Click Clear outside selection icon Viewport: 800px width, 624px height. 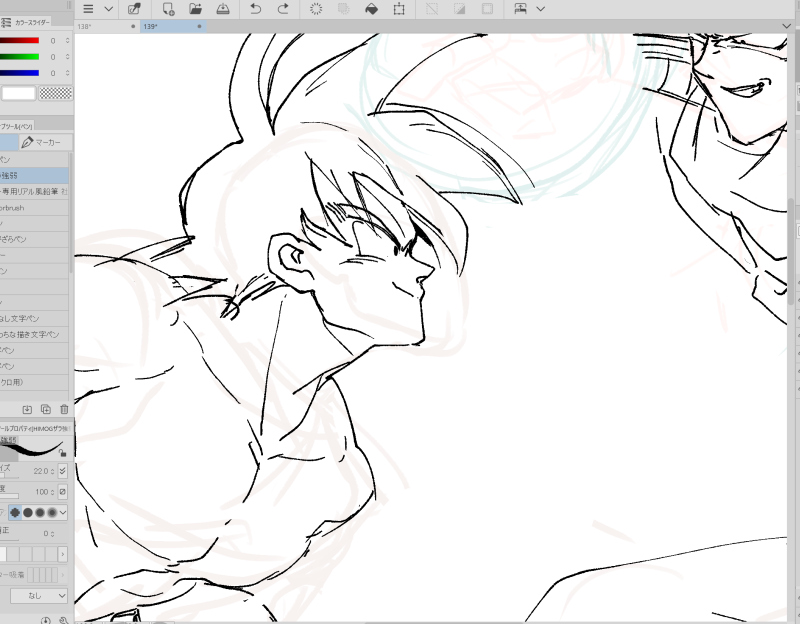tap(344, 9)
